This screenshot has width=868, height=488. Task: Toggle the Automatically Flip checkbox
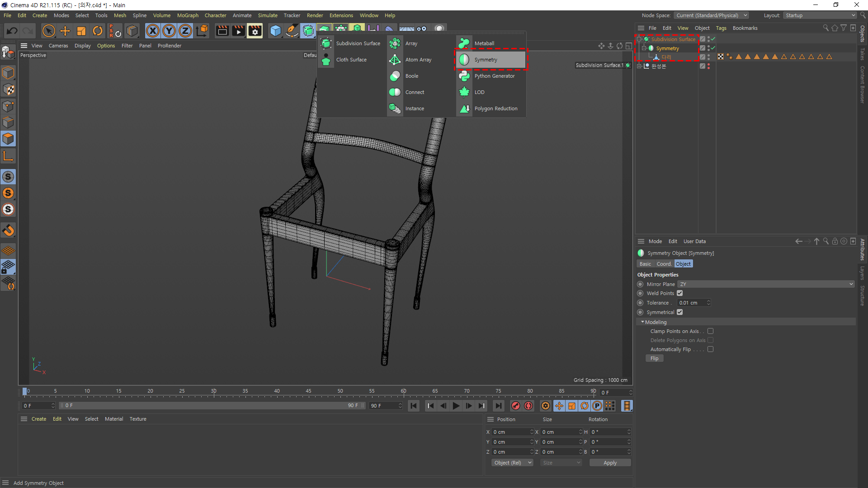click(710, 349)
